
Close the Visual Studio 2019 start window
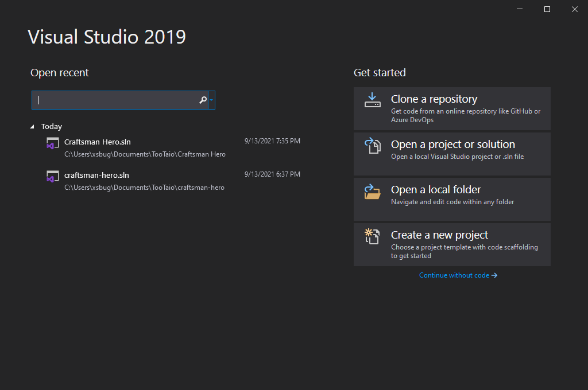pos(575,9)
